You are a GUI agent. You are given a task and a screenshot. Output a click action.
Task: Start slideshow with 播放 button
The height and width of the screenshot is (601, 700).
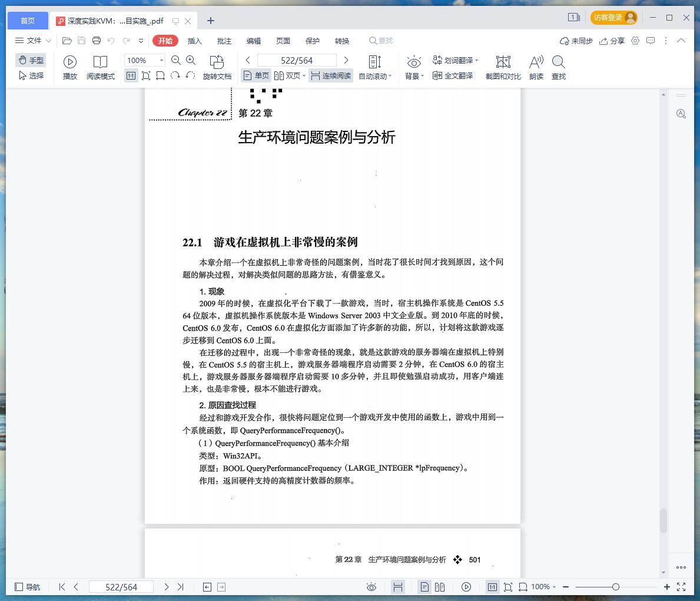pyautogui.click(x=70, y=68)
